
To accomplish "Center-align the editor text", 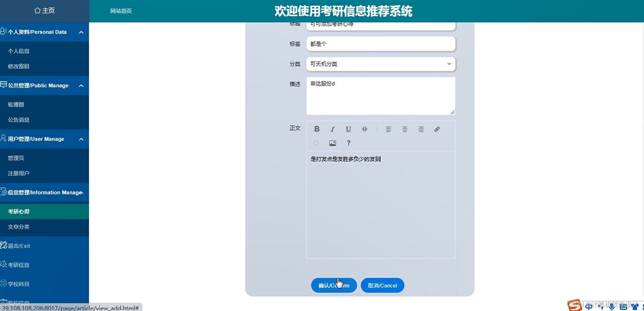I will click(405, 129).
